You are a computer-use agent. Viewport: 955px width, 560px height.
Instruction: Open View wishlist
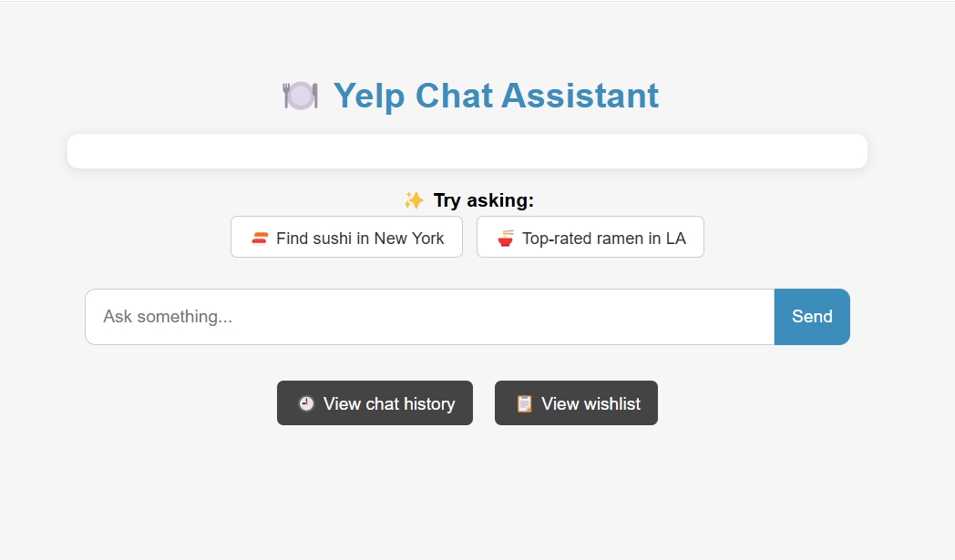[576, 402]
